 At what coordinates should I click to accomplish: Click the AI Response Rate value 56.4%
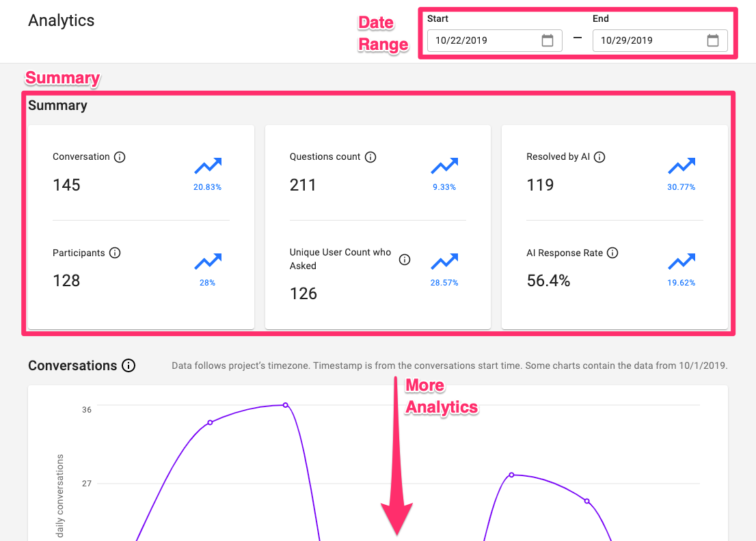pos(548,280)
